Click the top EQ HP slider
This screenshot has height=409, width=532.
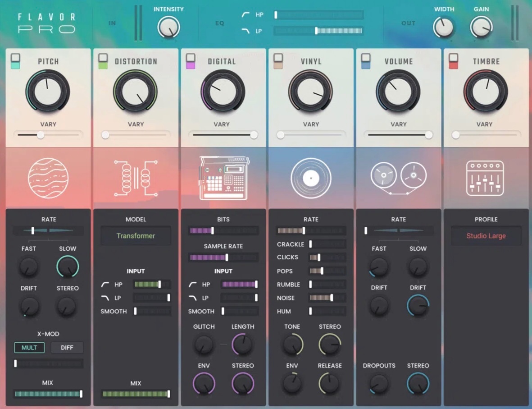(318, 14)
